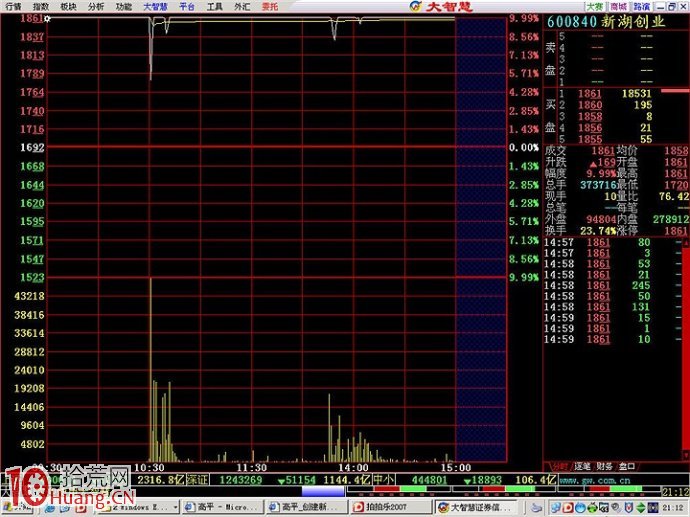Click 总手 value 373716
The height and width of the screenshot is (517, 690).
tap(598, 185)
